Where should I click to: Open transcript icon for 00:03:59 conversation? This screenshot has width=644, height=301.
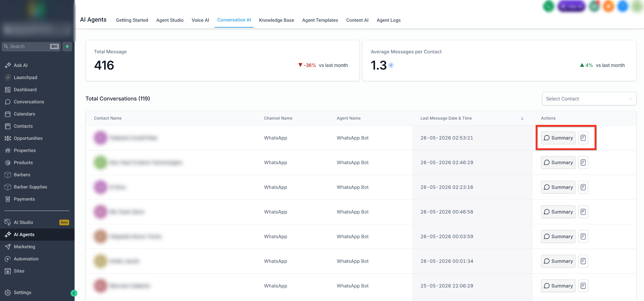(x=583, y=236)
